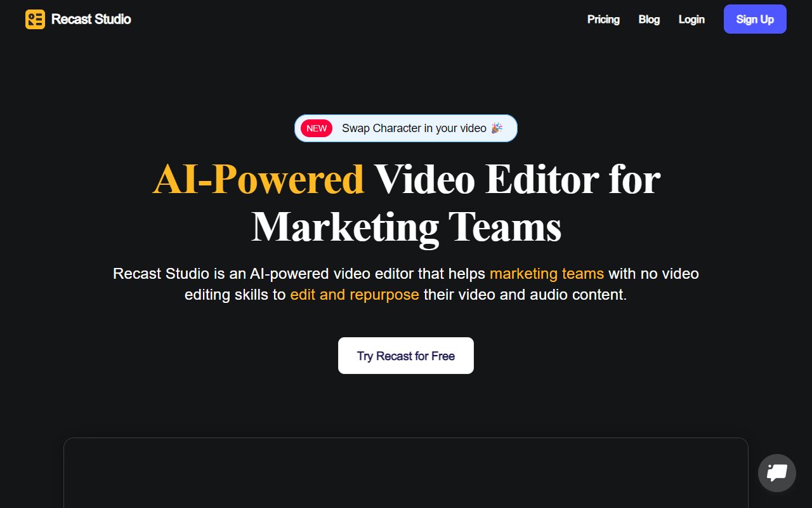Screen dimensions: 812x508
Task: Follow the "marketing teams" link
Action: point(546,274)
